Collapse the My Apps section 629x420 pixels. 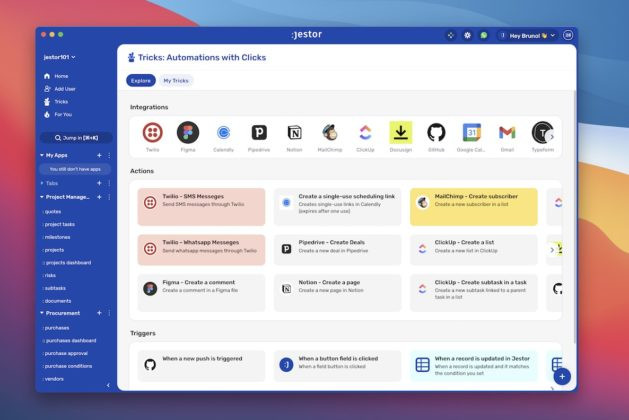tap(42, 155)
